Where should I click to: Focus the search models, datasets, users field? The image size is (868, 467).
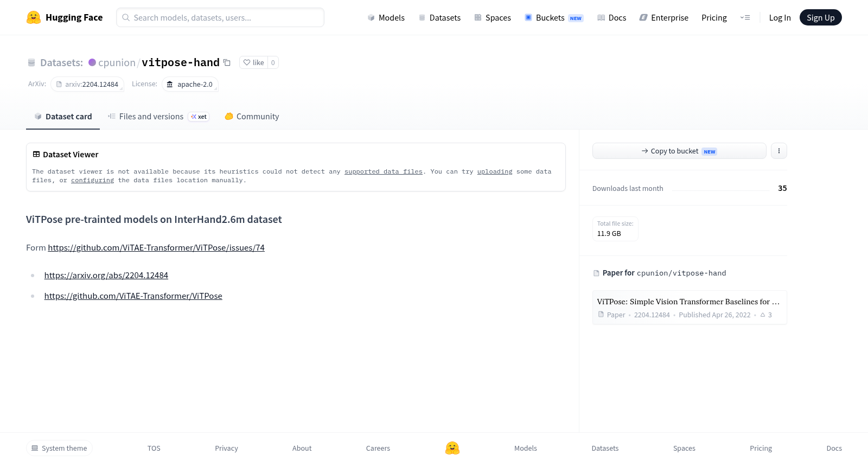tap(220, 17)
